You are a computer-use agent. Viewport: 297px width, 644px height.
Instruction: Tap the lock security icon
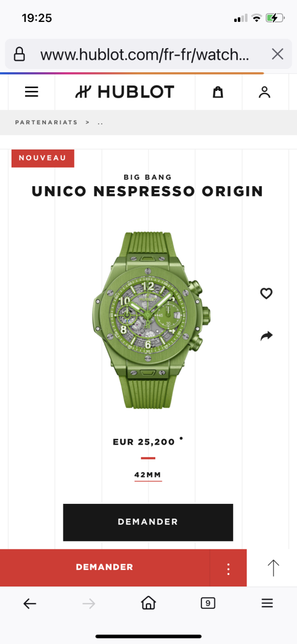click(19, 54)
